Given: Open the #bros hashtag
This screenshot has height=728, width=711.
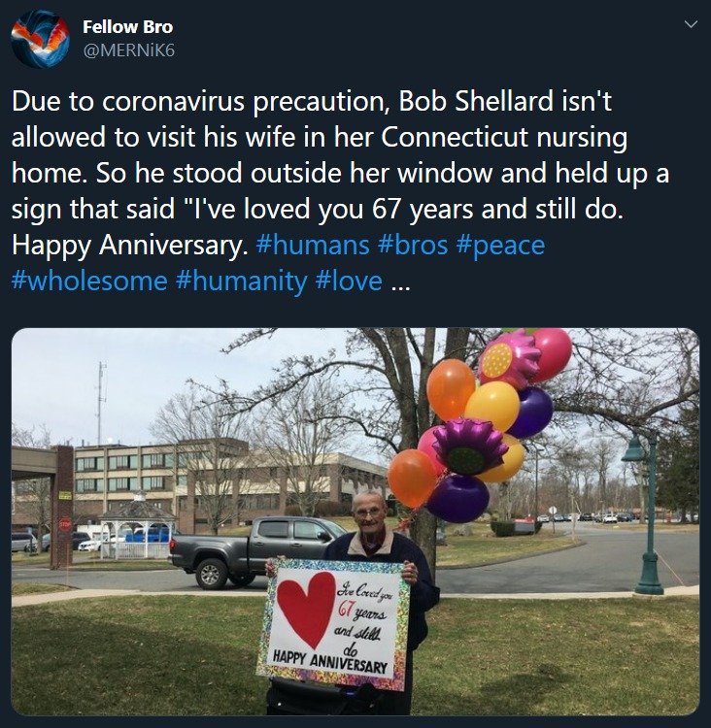Looking at the screenshot, I should (x=413, y=245).
